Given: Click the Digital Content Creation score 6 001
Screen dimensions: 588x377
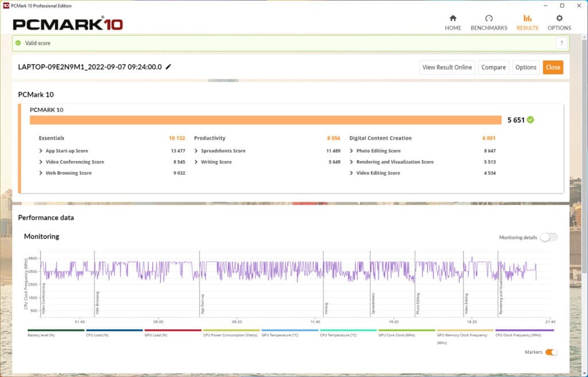Looking at the screenshot, I should [489, 138].
